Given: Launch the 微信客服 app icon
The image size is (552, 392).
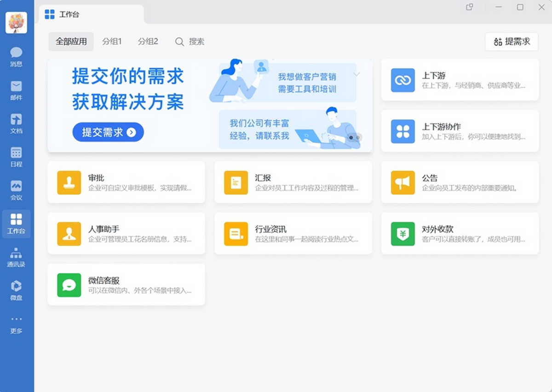Looking at the screenshot, I should (x=69, y=285).
